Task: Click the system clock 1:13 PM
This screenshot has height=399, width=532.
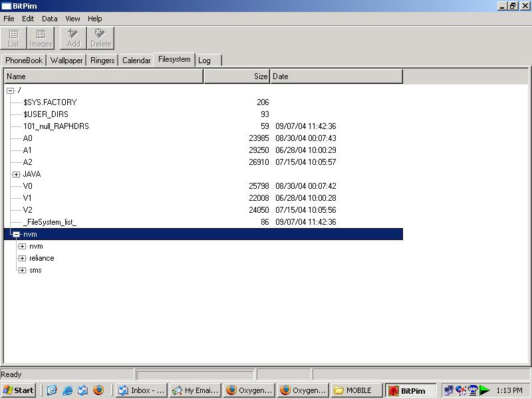Action: 509,390
